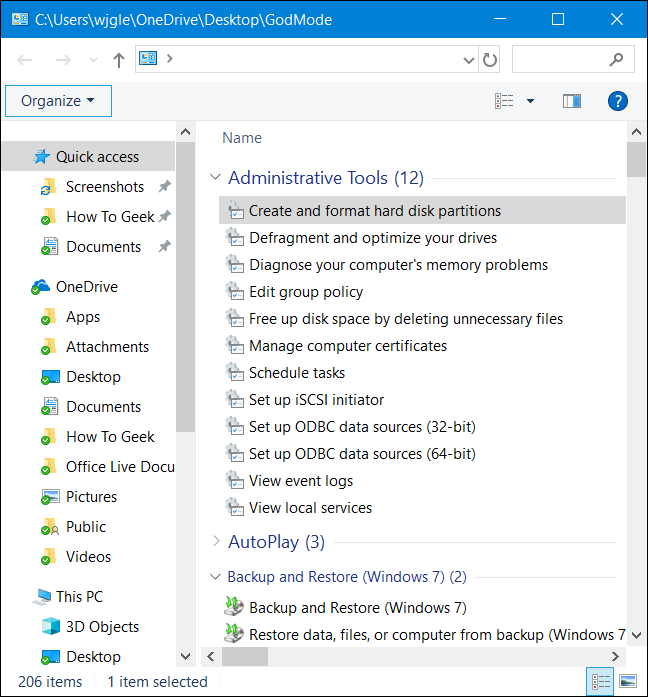Click the Backup and Restore (Windows 7) icon
This screenshot has height=697, width=648.
point(235,607)
